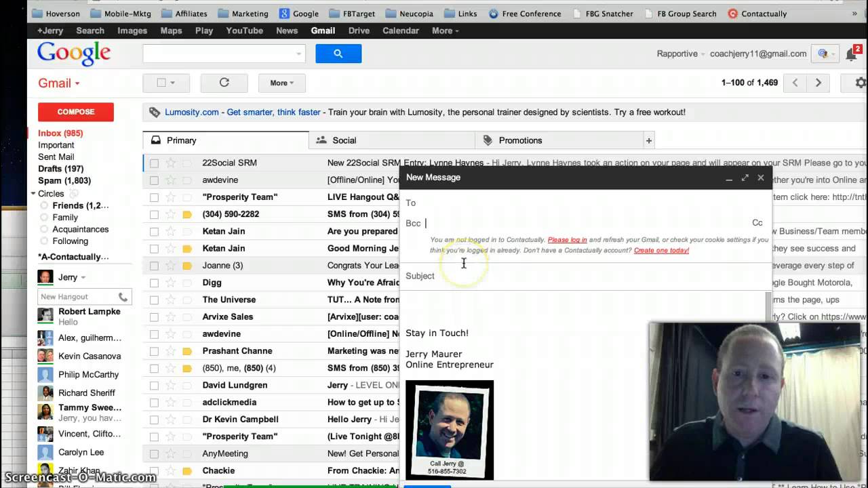868x488 pixels.
Task: Refresh the inbox with the reload icon
Action: [224, 83]
